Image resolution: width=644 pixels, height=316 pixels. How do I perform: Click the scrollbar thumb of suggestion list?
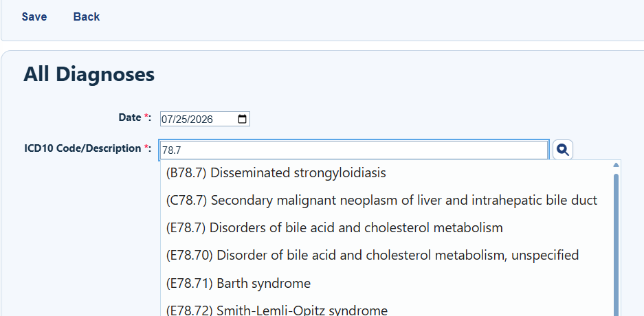[x=616, y=245]
